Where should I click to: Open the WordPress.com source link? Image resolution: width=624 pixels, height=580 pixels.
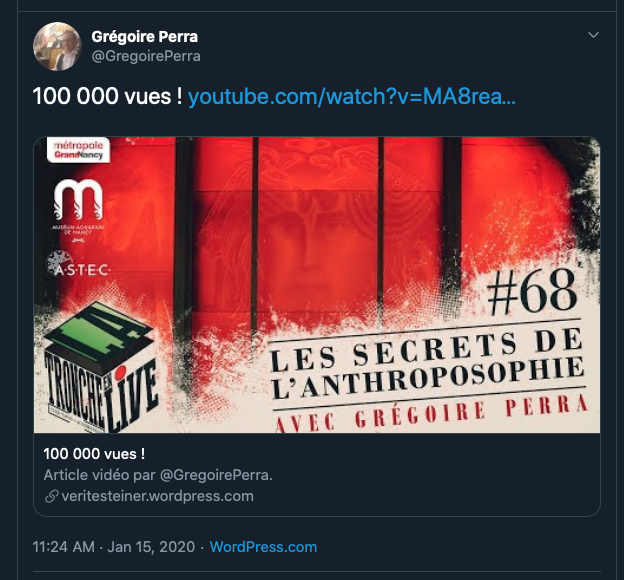click(x=263, y=547)
